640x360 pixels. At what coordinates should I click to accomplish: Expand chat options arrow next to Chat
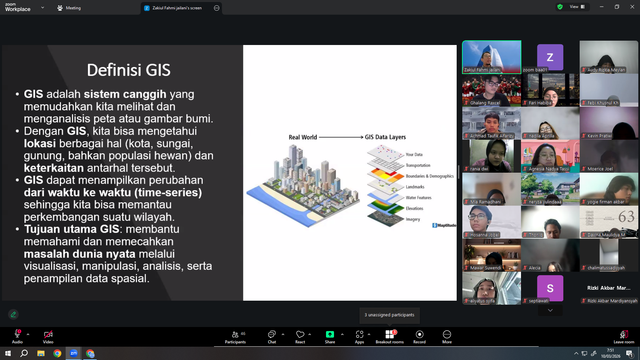coord(283,334)
